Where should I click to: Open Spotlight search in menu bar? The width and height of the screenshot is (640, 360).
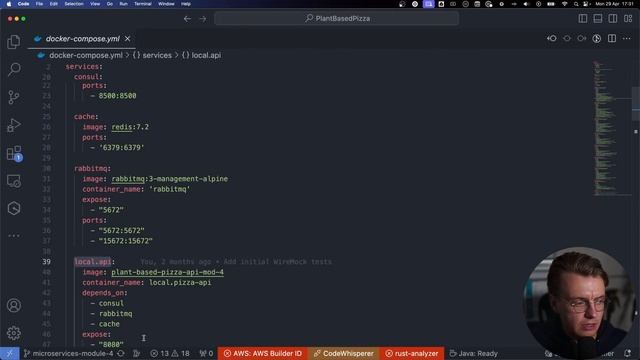tap(576, 4)
